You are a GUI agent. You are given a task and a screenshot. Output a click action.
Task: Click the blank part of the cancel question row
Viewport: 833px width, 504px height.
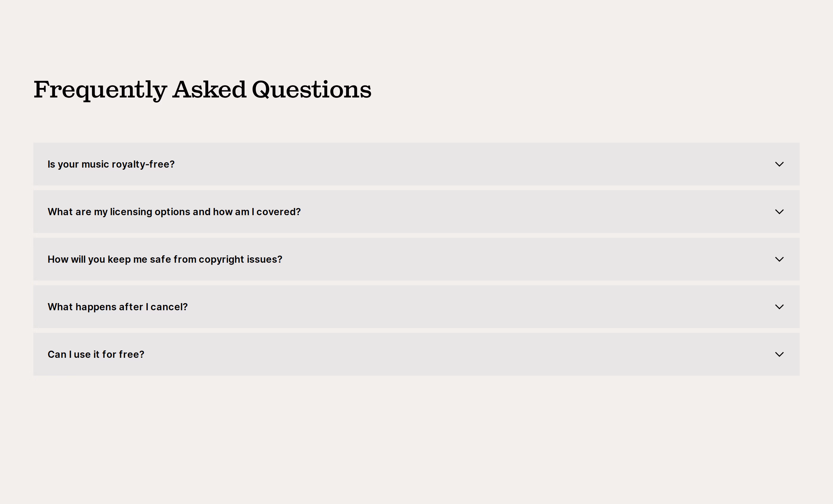point(480,307)
